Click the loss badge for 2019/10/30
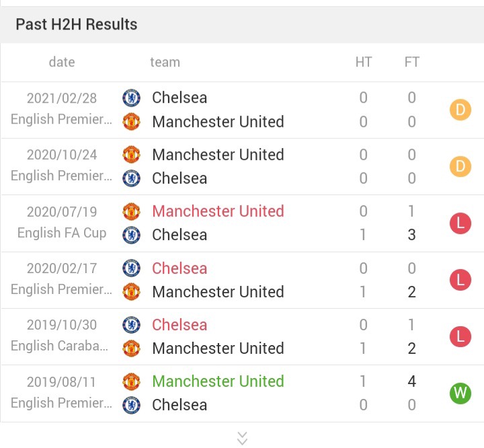Screen dimensions: 484x448 pos(460,336)
